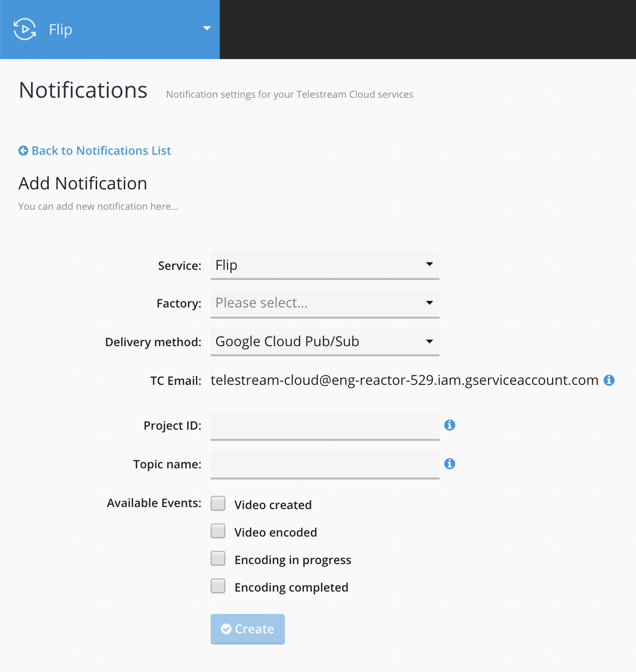Screen dimensions: 636x672
Task: Click the back arrow icon before Notifications List
Action: point(23,151)
